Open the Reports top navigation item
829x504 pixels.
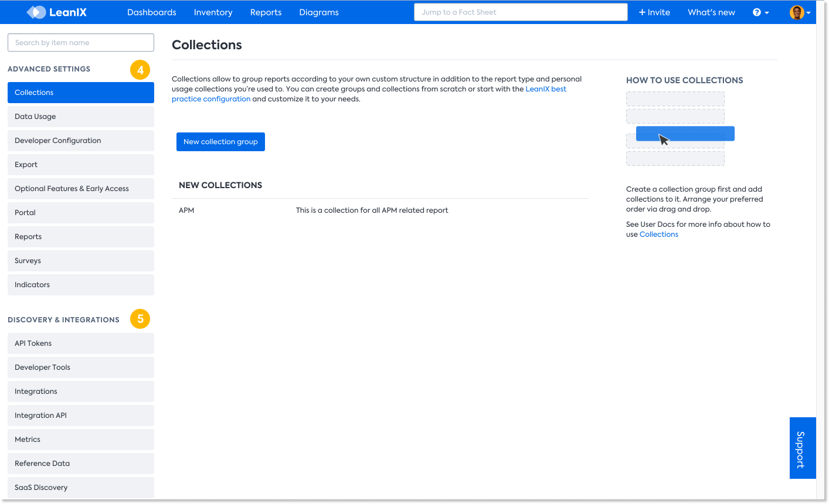click(266, 12)
